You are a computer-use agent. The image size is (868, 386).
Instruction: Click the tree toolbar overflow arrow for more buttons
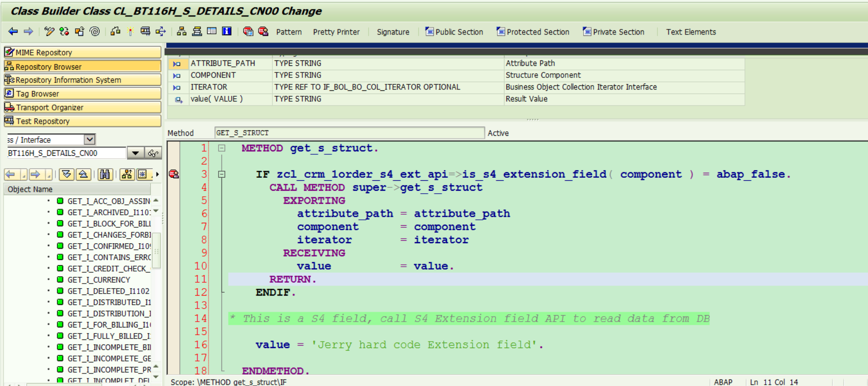pos(157,174)
